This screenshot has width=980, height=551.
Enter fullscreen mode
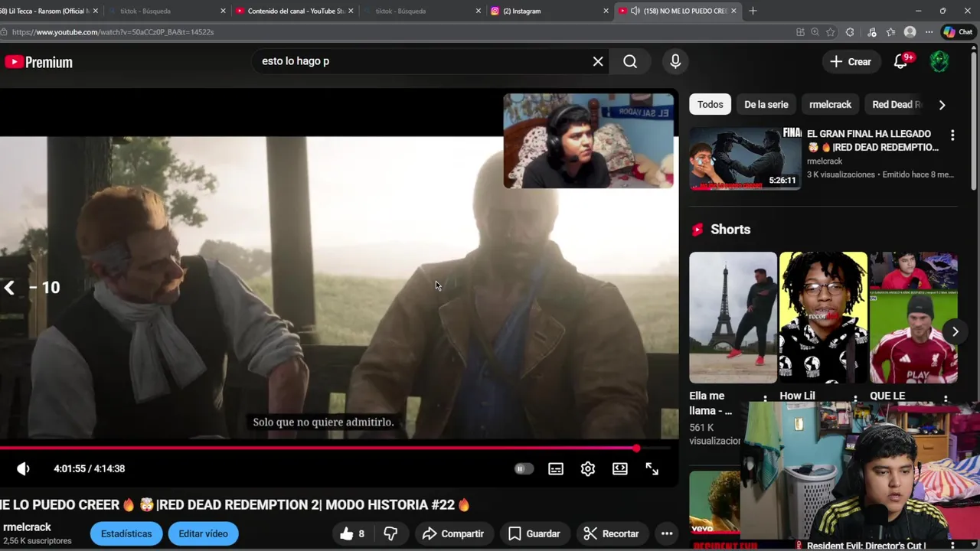pyautogui.click(x=652, y=468)
